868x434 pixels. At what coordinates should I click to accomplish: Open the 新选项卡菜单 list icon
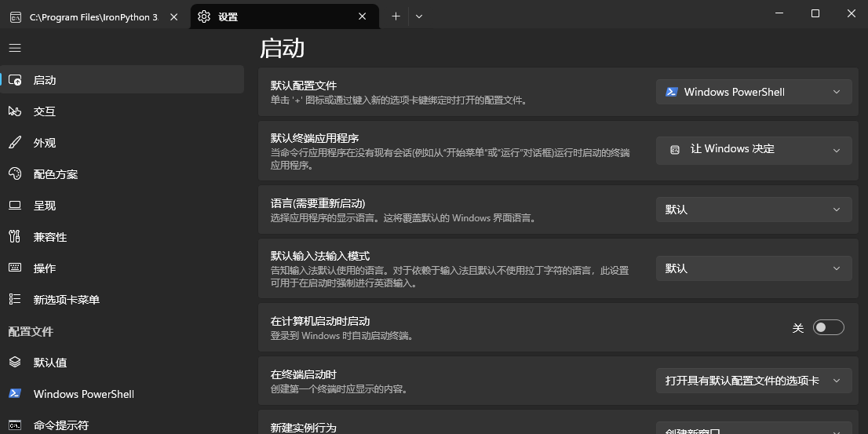[14, 300]
